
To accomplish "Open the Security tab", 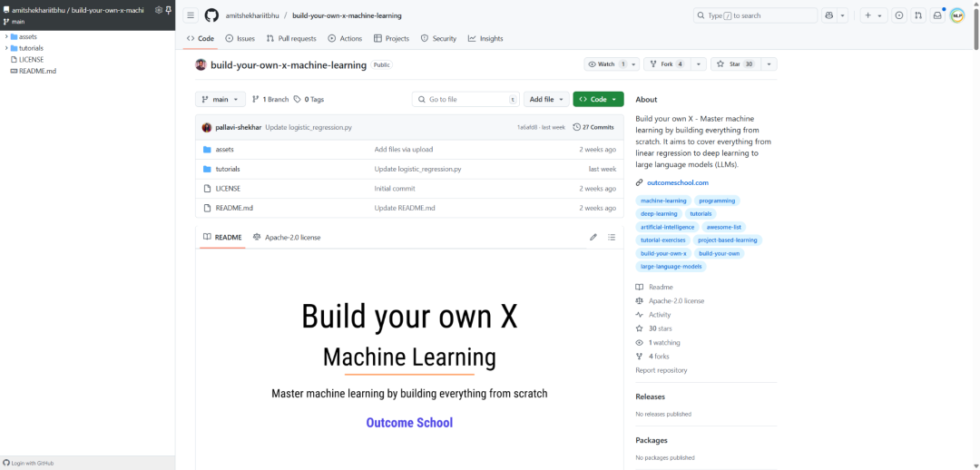I will tap(439, 38).
